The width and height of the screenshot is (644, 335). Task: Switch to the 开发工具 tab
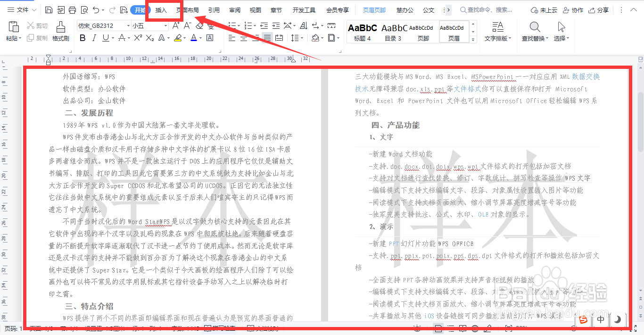(x=304, y=10)
